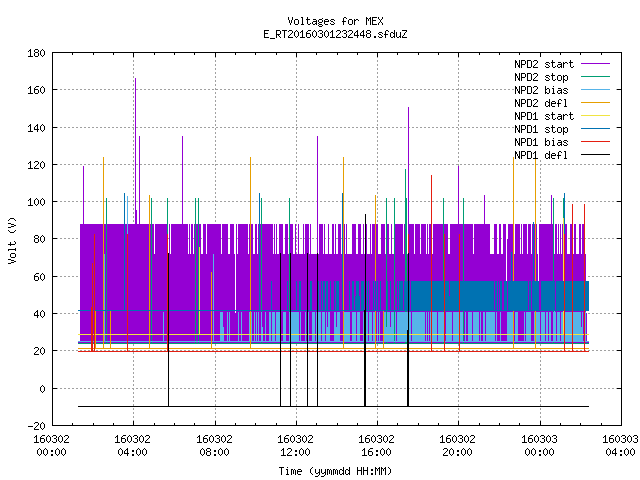
Task: Click the y-axis label 'Volt (V)'
Action: 12,240
